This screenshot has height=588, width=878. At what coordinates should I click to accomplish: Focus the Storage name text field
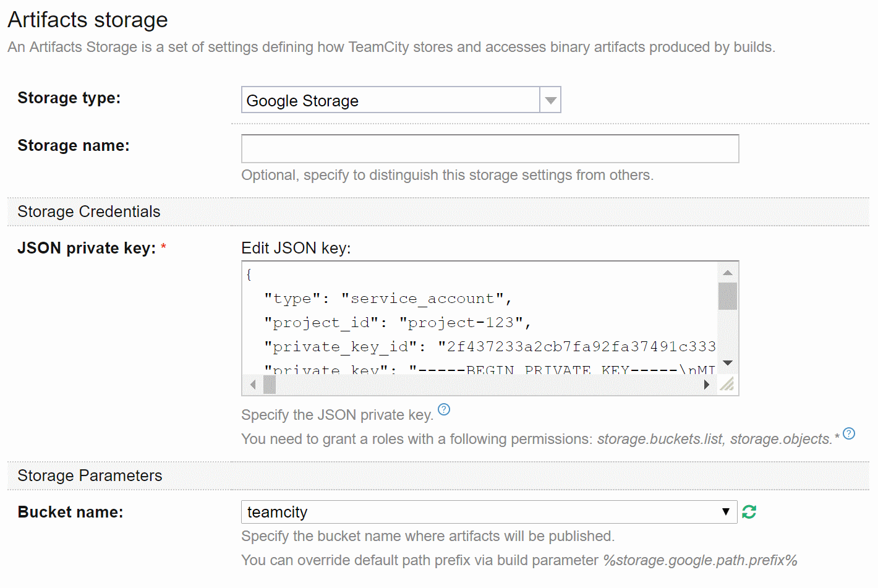pyautogui.click(x=490, y=149)
